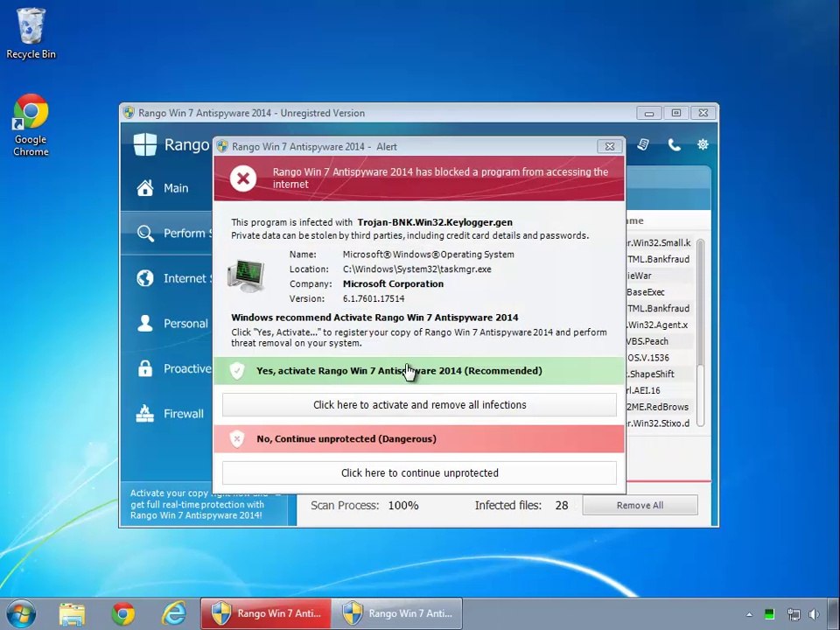Open the Internet security sidebar item
The width and height of the screenshot is (840, 630).
click(166, 278)
